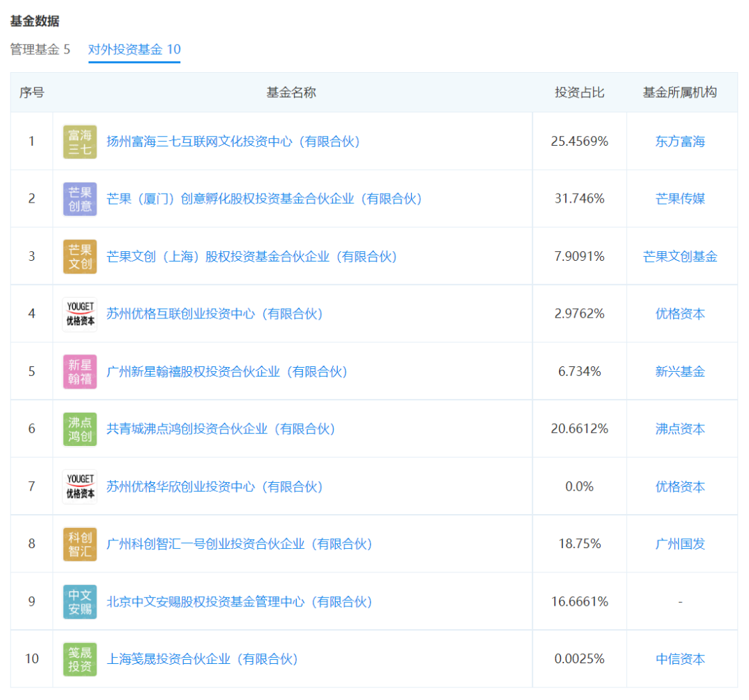Image resolution: width=749 pixels, height=700 pixels.
Task: Open 广州科创智汇一号创业投资合伙企业 link
Action: [x=239, y=544]
